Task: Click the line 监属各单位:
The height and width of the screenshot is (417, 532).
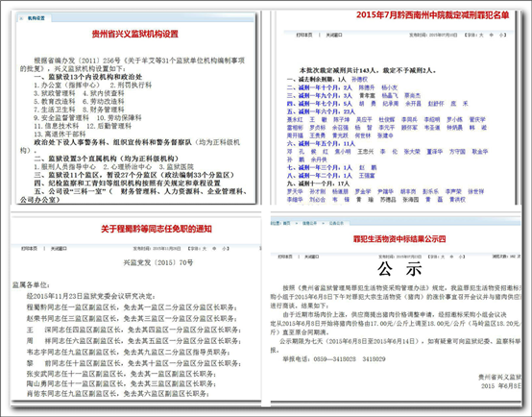Action: [31, 284]
